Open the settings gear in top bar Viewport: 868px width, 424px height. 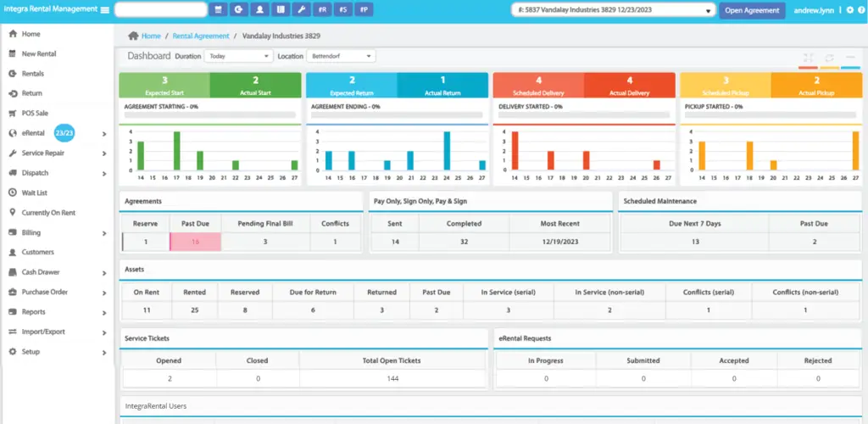[849, 10]
